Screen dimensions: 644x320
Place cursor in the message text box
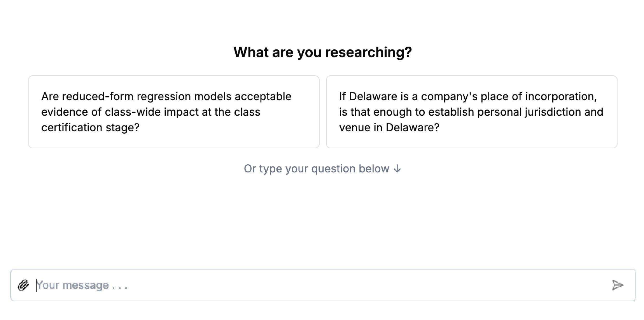(x=321, y=285)
